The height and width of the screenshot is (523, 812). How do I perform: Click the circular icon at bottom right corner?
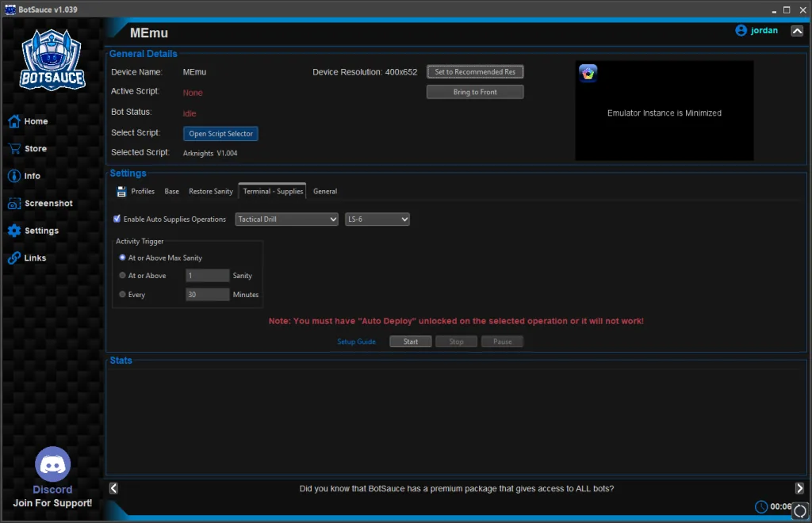coord(800,510)
